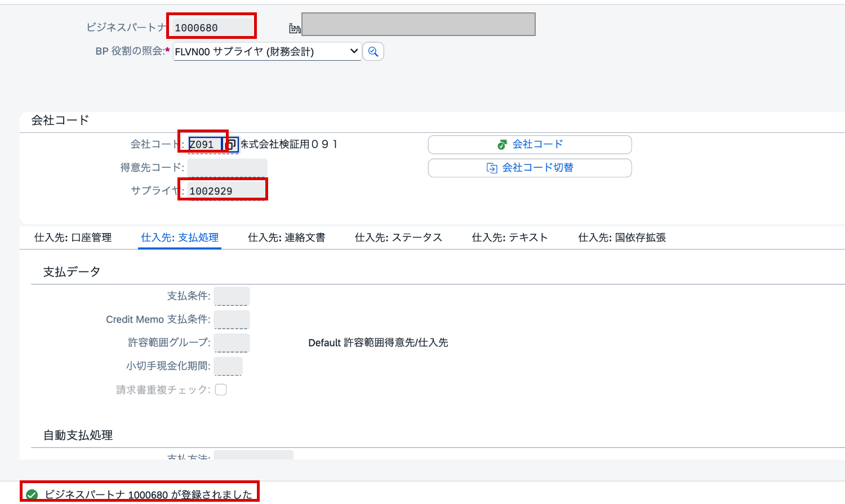Go to 仕入先: ステータス tab
This screenshot has width=845, height=504.
click(x=398, y=238)
